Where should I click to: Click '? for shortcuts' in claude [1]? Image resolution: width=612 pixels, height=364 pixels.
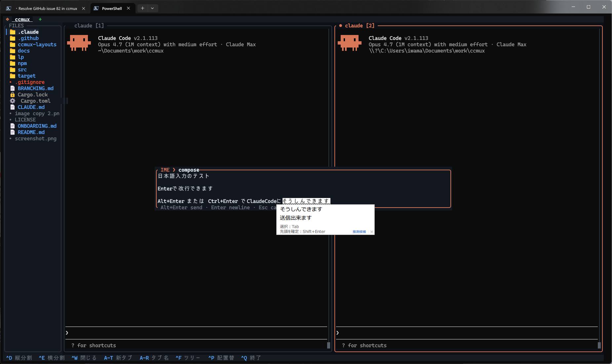(x=94, y=346)
